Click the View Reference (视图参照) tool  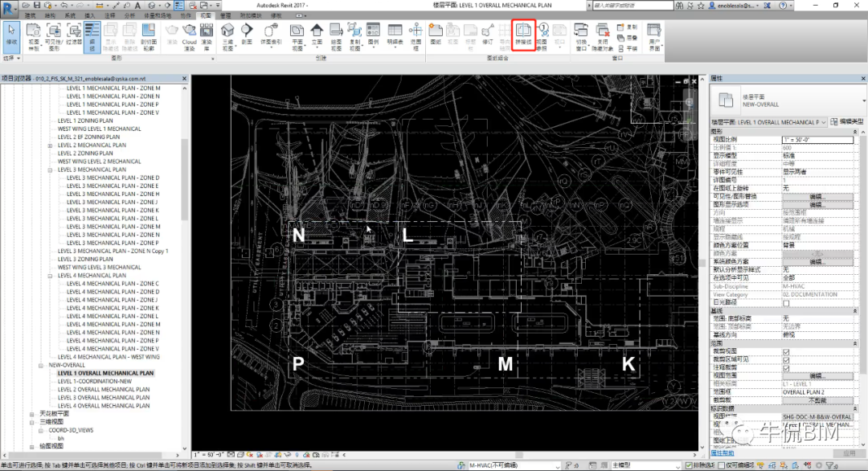(x=542, y=36)
